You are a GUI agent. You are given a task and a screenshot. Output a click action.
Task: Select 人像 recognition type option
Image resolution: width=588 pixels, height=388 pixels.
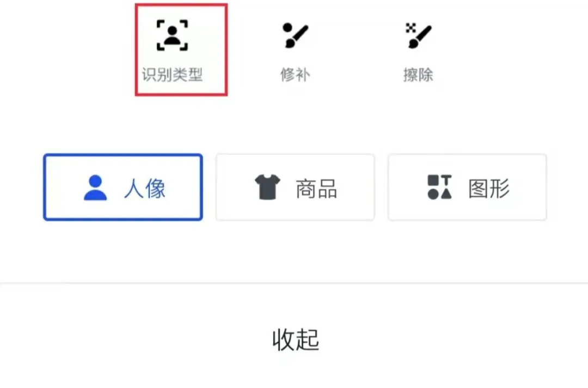click(123, 187)
